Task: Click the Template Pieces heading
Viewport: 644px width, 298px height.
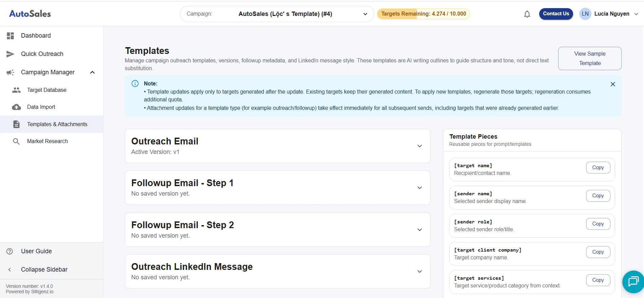Action: click(x=473, y=137)
